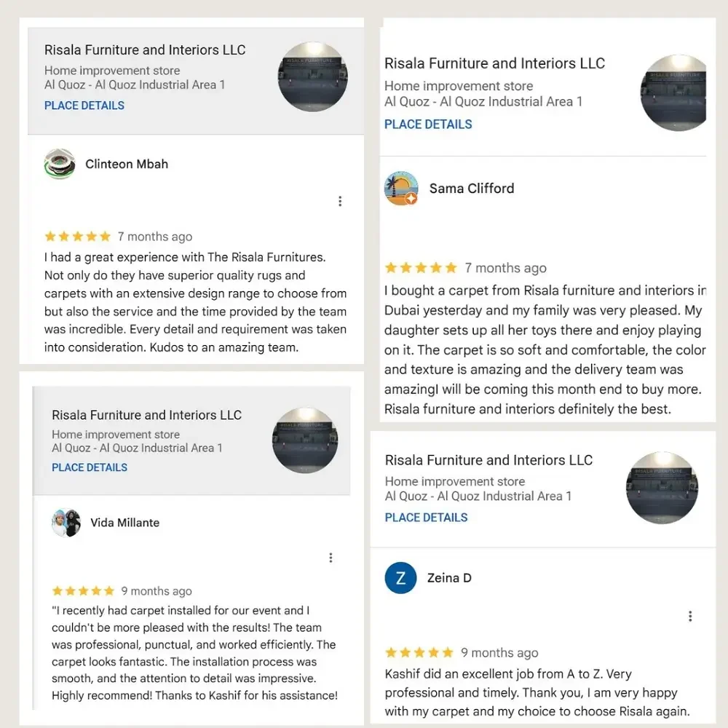Open the overflow menu on Zeina D's review
The height and width of the screenshot is (728, 728).
[x=690, y=616]
